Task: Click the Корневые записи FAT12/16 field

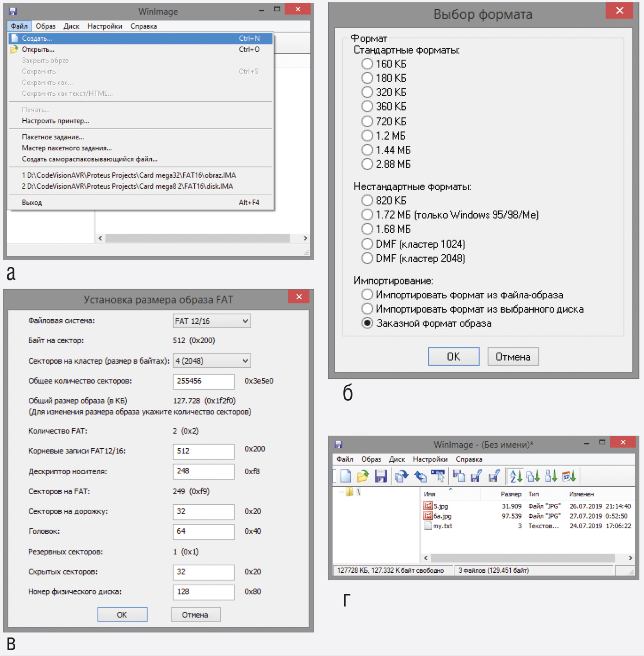Action: point(204,451)
